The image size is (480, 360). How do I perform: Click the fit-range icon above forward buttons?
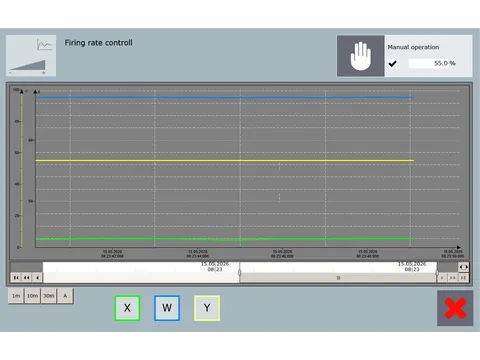tap(463, 267)
